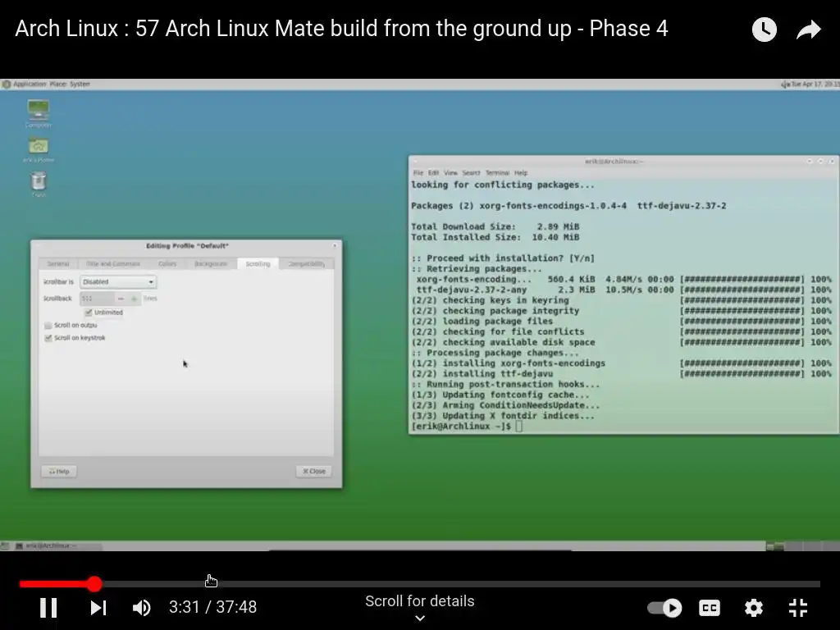Open the terminal File menu
The height and width of the screenshot is (630, 840).
[418, 172]
